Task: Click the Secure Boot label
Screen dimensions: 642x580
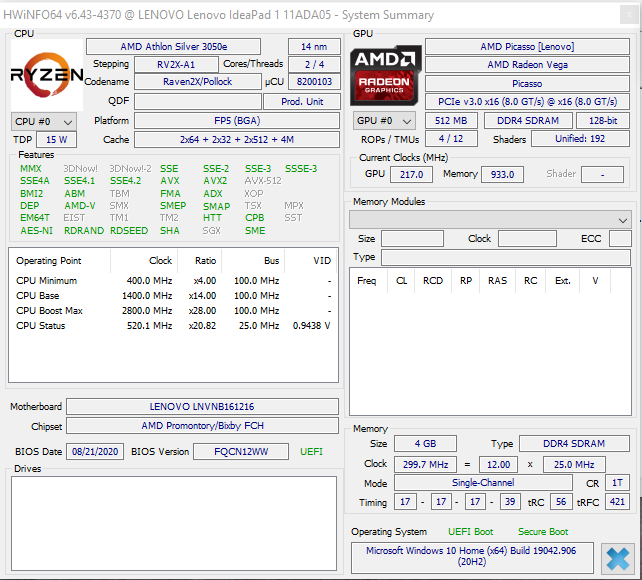Action: pos(543,532)
